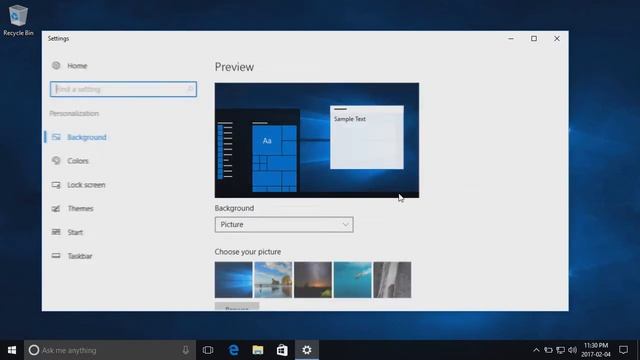The height and width of the screenshot is (360, 640).
Task: Show hidden system tray icons
Action: [x=536, y=350]
